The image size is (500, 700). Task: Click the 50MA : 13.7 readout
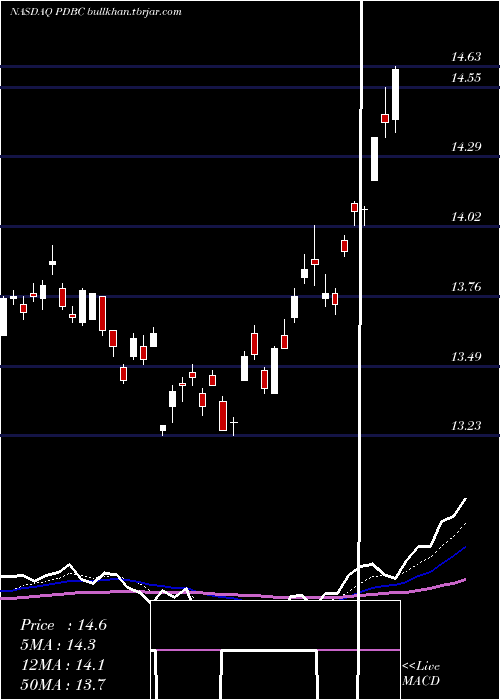[x=63, y=684]
